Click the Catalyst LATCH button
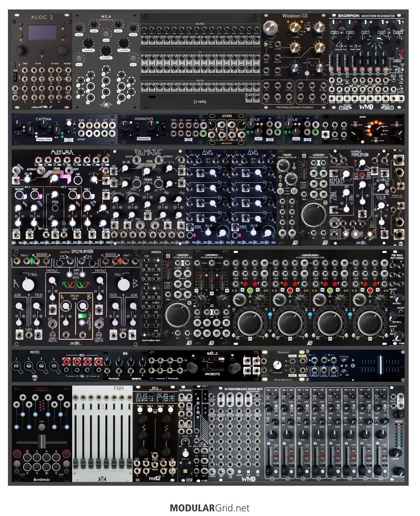This screenshot has width=420, height=516. click(x=17, y=464)
